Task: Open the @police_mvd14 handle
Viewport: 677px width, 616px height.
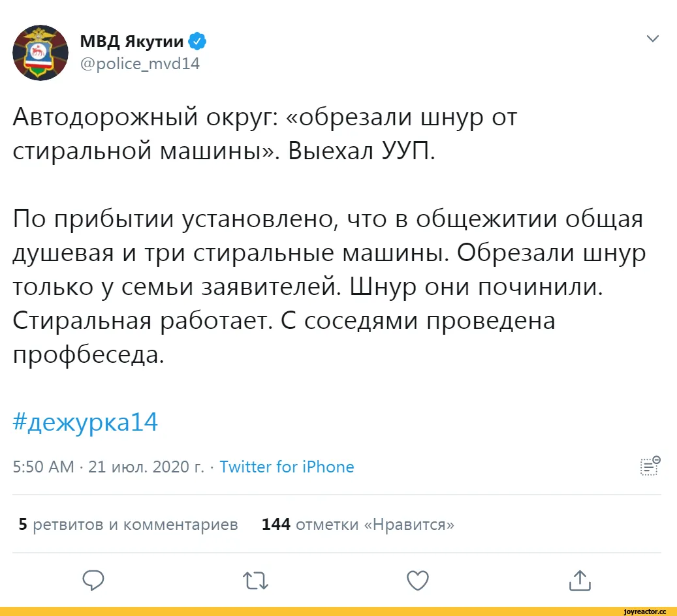Action: (x=140, y=64)
